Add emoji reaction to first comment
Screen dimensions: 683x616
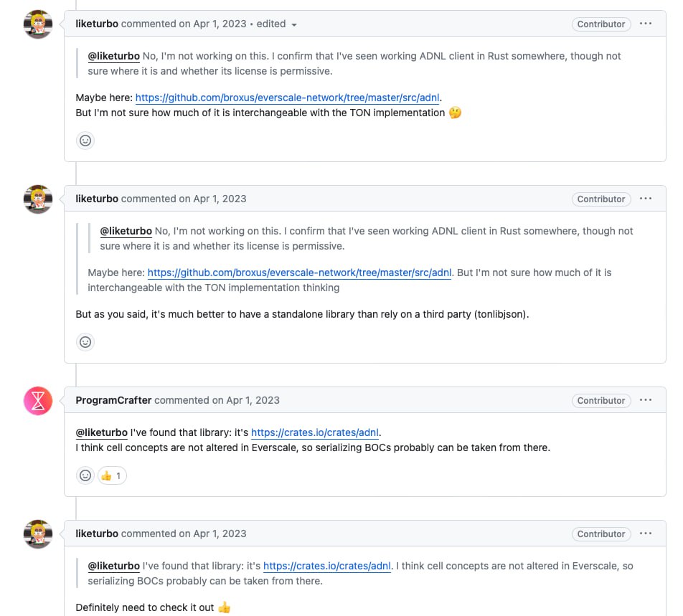click(85, 141)
